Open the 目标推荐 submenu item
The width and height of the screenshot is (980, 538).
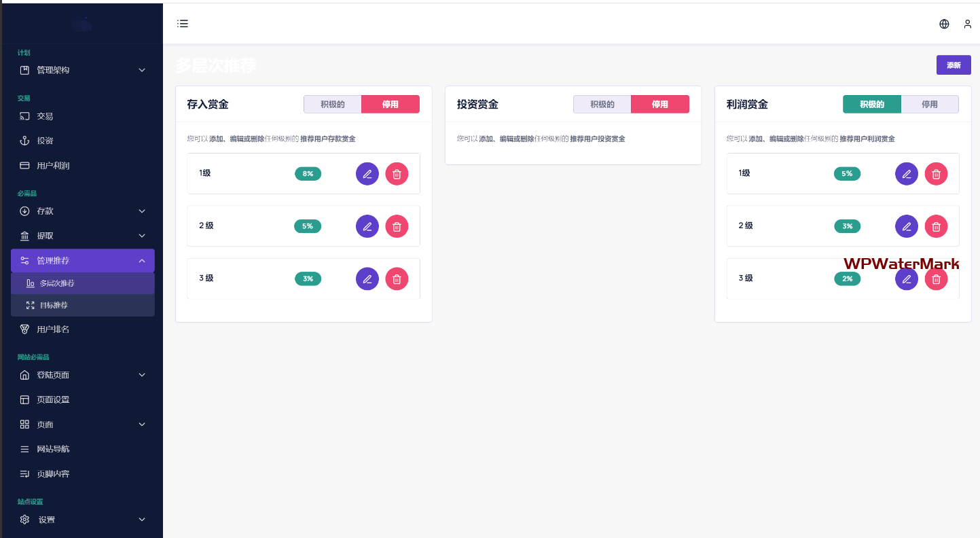pyautogui.click(x=54, y=306)
